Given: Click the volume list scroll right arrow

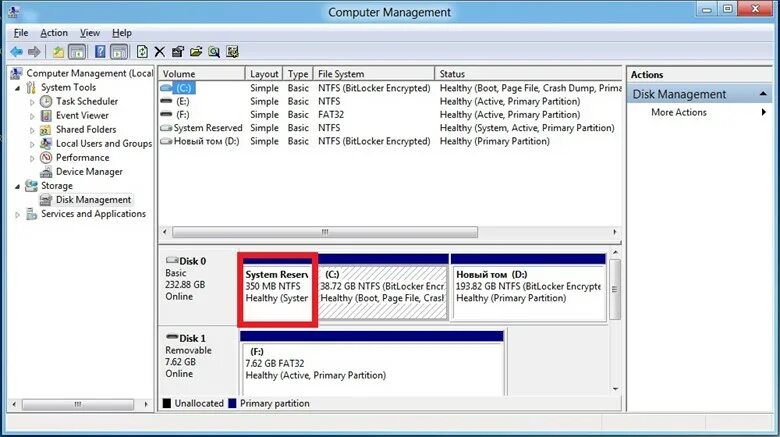Looking at the screenshot, I should tap(615, 232).
